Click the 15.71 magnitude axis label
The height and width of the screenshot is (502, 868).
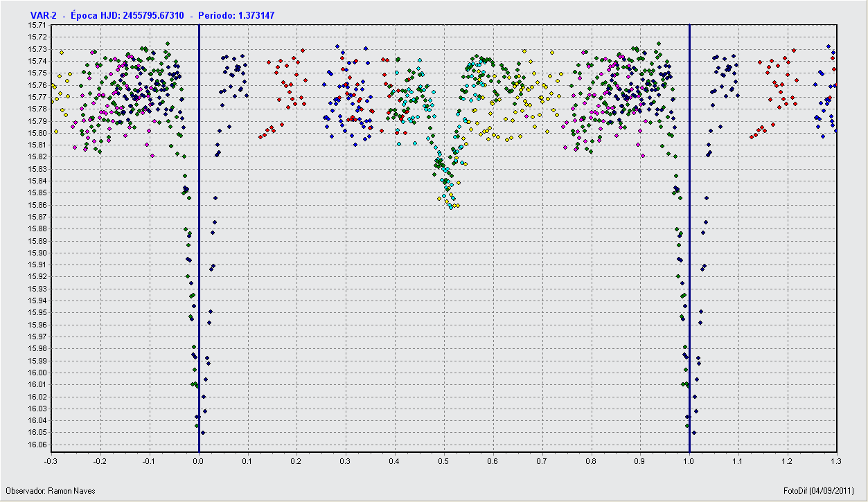click(37, 25)
